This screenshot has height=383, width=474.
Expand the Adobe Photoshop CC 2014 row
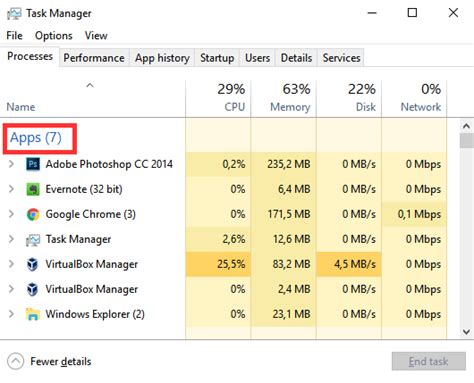[x=11, y=164]
